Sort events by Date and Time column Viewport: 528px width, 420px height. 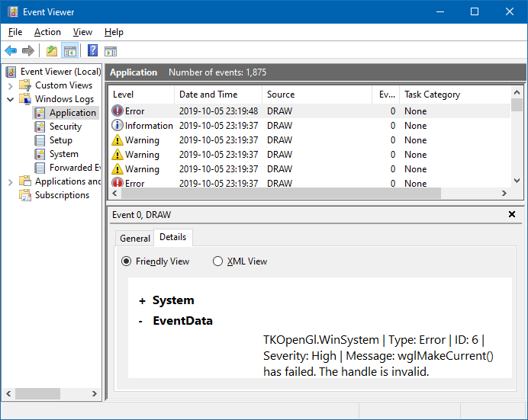pos(208,95)
